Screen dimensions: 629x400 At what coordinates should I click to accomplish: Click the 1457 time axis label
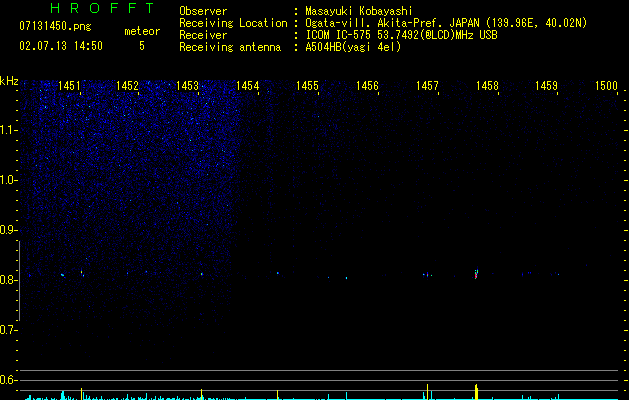coord(427,86)
